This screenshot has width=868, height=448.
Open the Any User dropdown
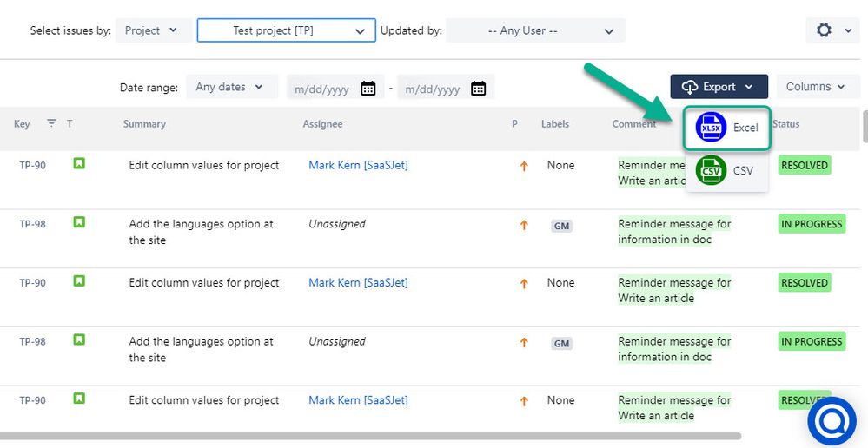tap(535, 30)
